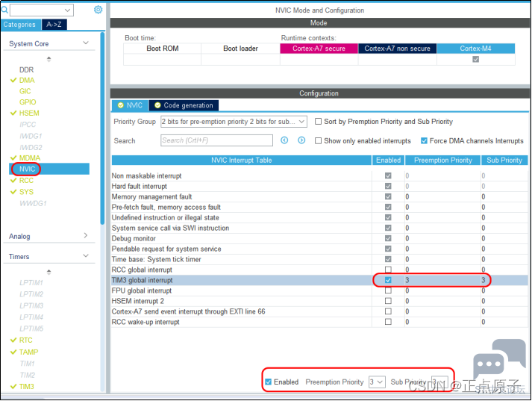
Task: Open the settings gear icon
Action: (98, 10)
